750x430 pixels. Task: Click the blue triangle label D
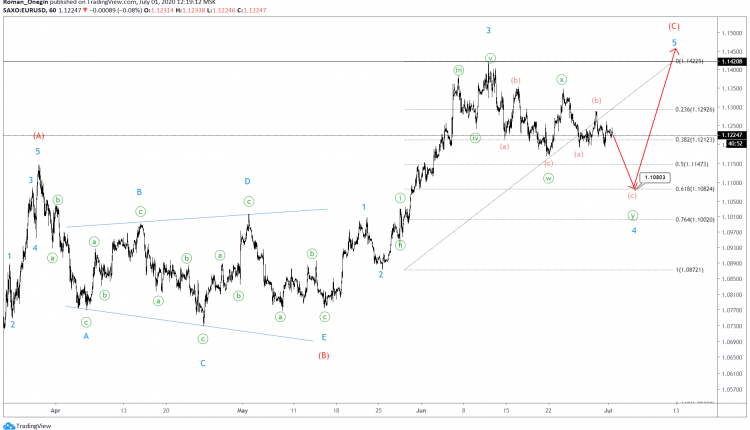[x=247, y=181]
